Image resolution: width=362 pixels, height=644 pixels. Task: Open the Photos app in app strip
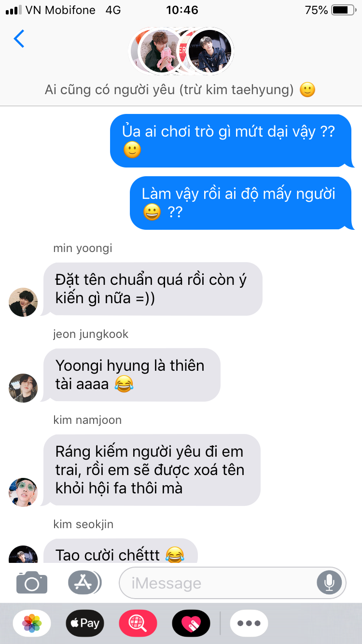pos(32,623)
